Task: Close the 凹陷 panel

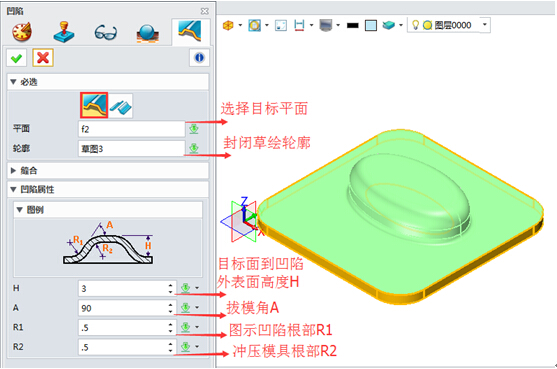Action: tap(205, 11)
